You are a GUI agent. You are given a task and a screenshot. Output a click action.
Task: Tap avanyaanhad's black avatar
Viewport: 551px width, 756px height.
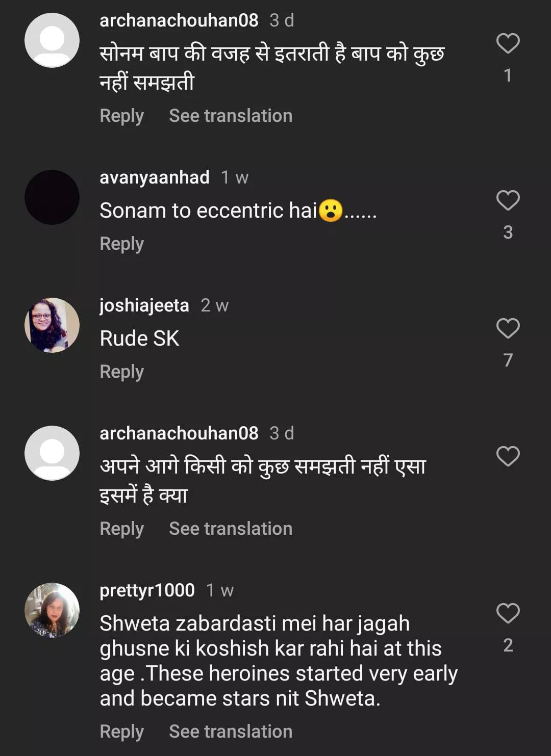(52, 197)
